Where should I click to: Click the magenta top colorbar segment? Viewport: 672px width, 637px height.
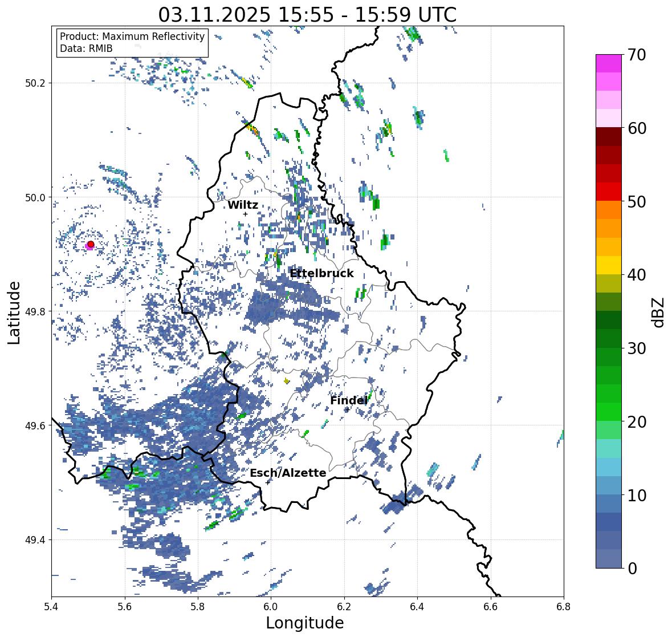point(609,63)
